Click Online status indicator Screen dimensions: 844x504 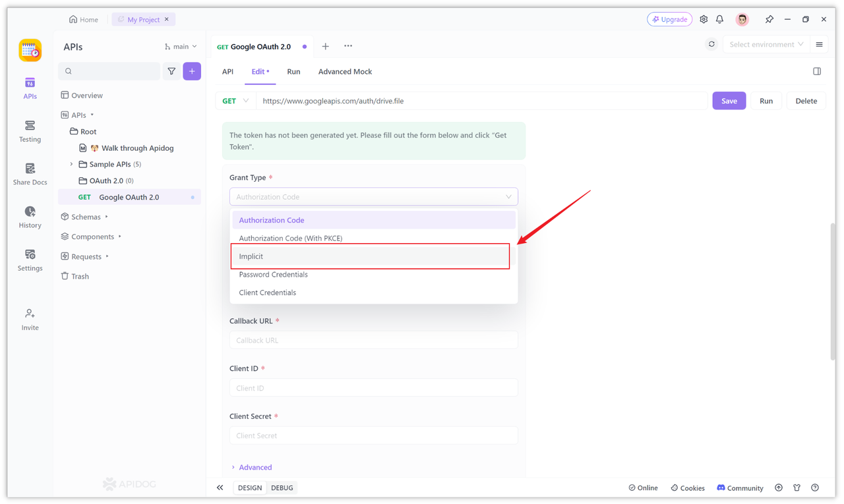[x=643, y=488]
